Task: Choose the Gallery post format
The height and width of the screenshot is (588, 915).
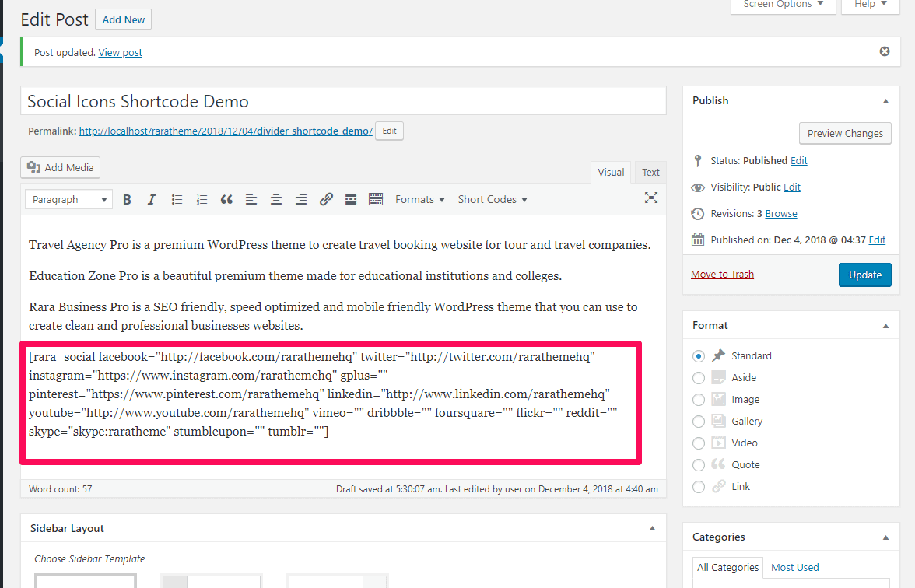Action: point(699,422)
